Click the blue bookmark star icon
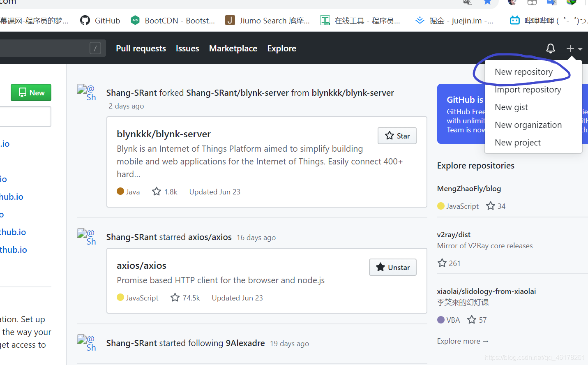Image resolution: width=588 pixels, height=365 pixels. coord(488,2)
